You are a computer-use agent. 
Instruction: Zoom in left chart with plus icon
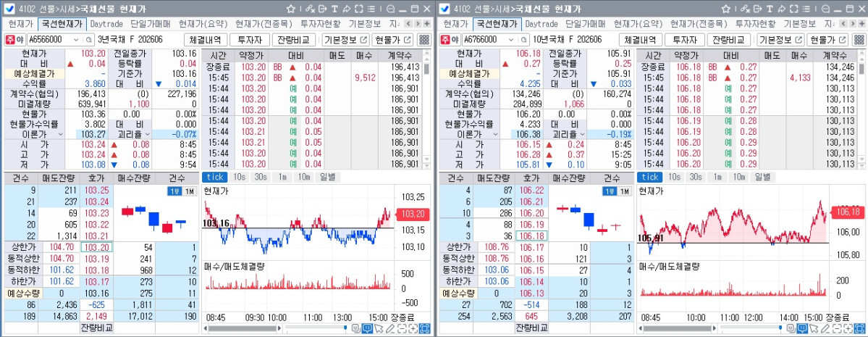(x=413, y=328)
